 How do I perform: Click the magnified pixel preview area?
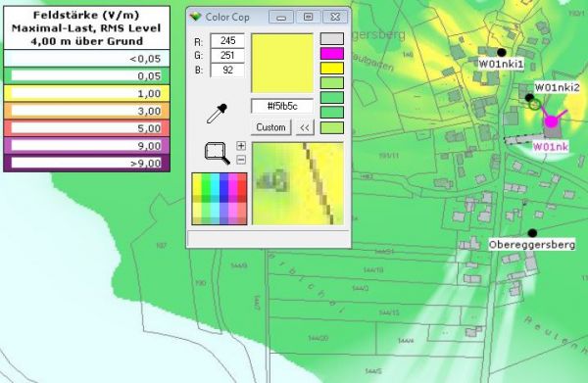point(298,183)
